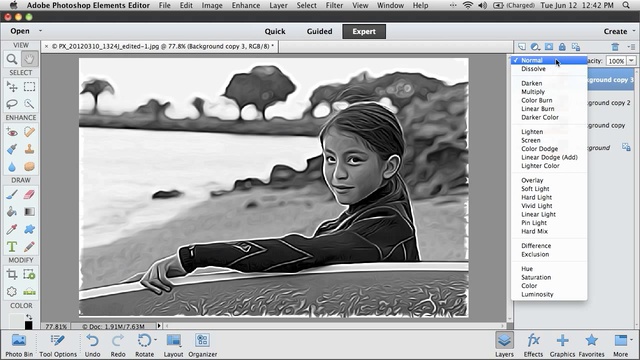
Task: Open the Organizer
Action: coord(202,345)
